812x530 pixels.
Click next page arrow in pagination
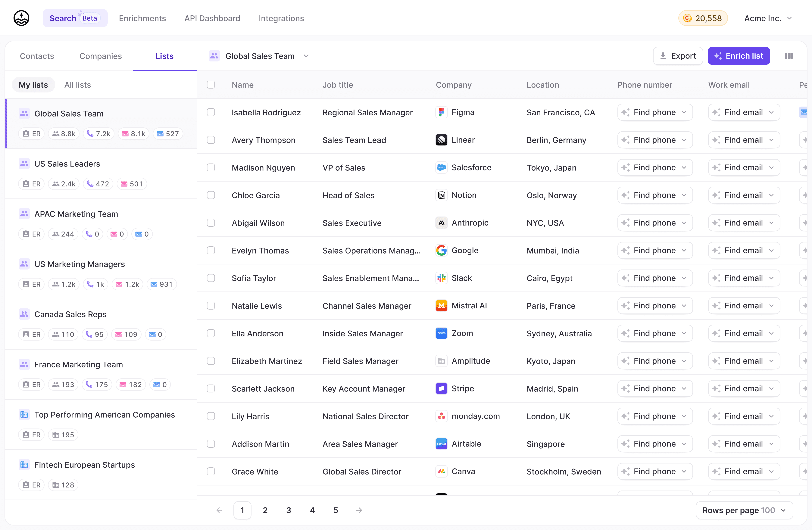(359, 510)
